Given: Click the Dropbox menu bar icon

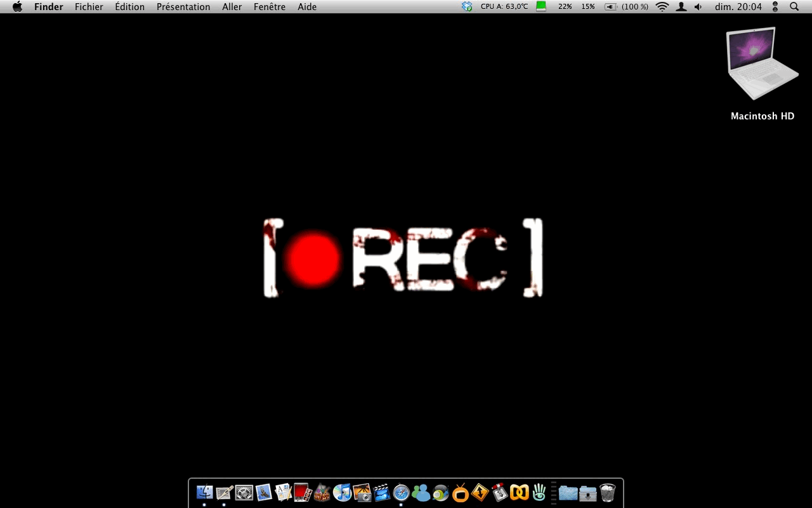Looking at the screenshot, I should pos(467,6).
